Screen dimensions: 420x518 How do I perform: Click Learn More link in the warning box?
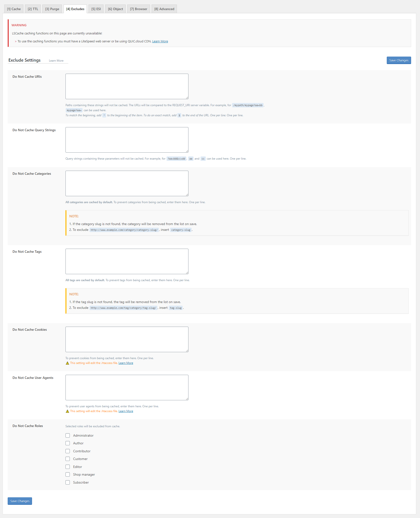coord(160,41)
